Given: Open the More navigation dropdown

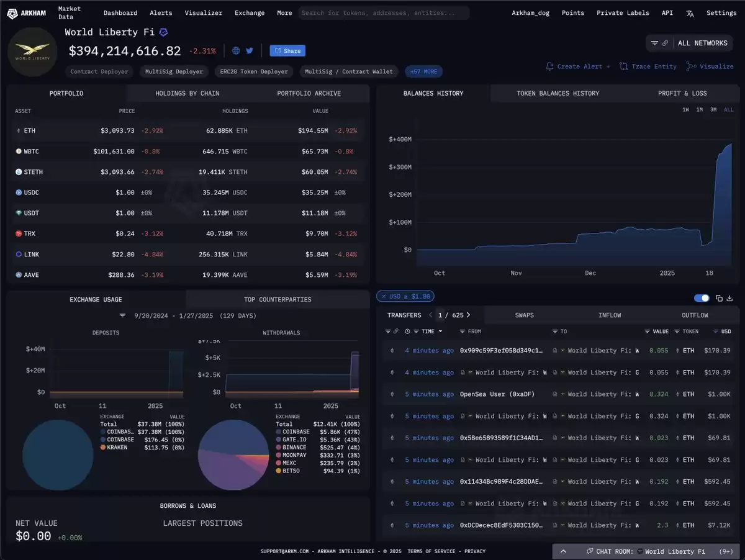Looking at the screenshot, I should pos(284,13).
